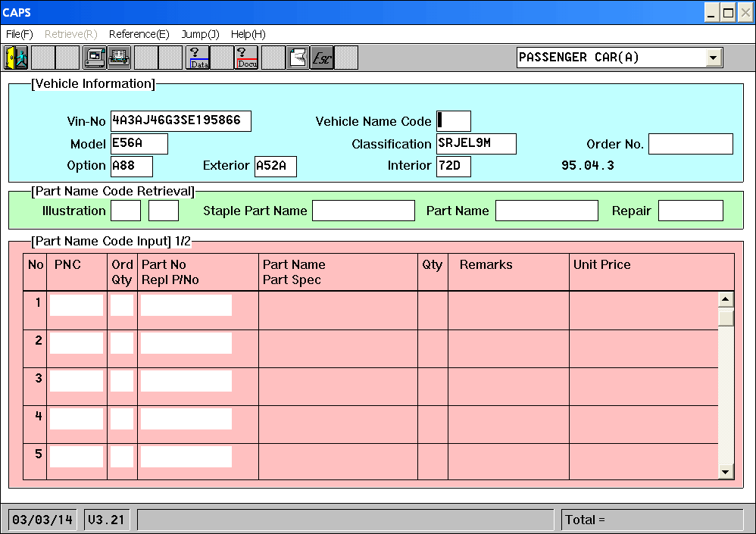Viewport: 756px width, 534px height.
Task: Click the parts list scroll up arrow
Action: tap(726, 299)
